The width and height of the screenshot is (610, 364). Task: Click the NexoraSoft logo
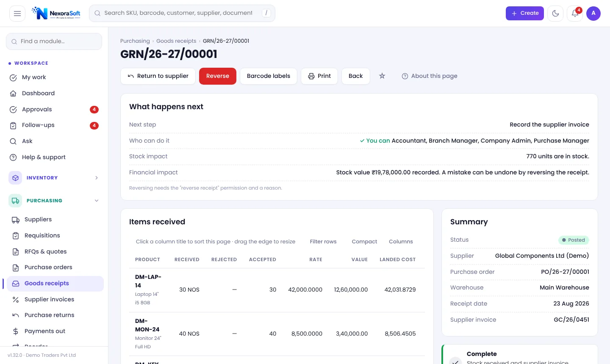(56, 13)
